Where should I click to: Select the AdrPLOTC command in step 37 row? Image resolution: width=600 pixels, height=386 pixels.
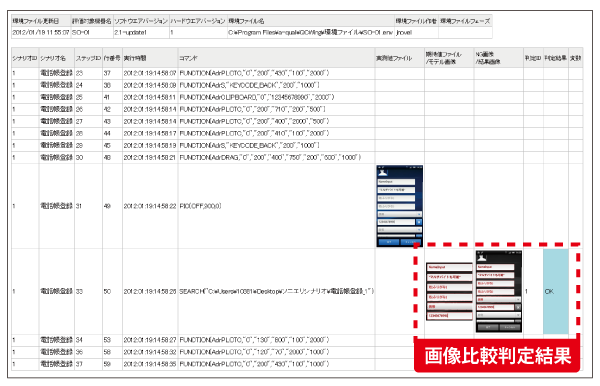(276, 364)
